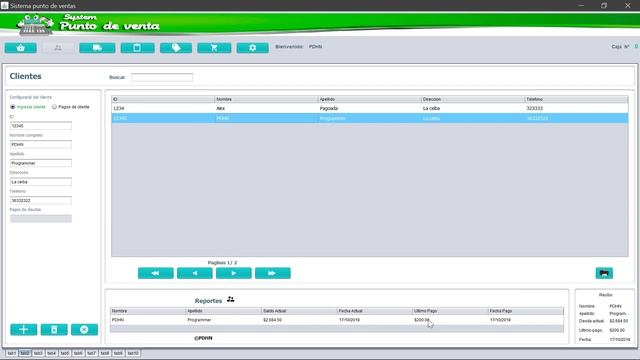Maximize or restore the application window
640x360 pixels.
(604, 6)
